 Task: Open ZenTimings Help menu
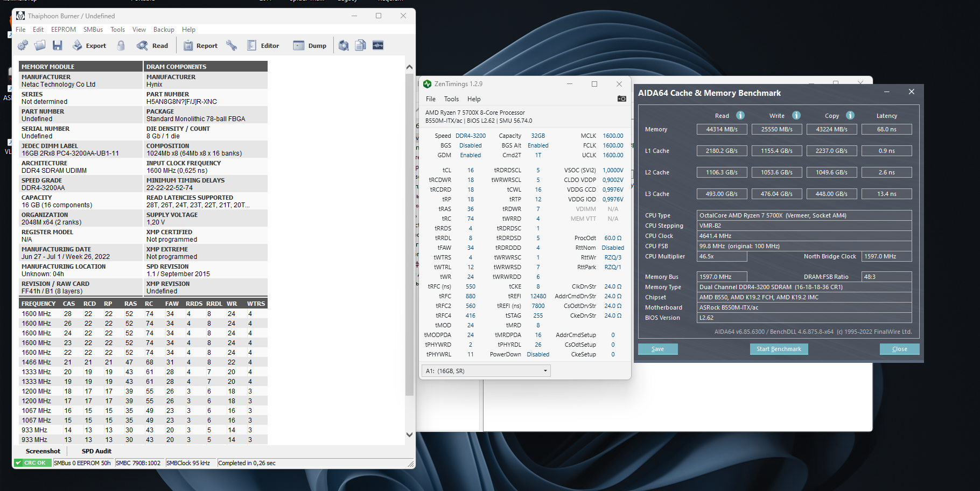pos(474,99)
